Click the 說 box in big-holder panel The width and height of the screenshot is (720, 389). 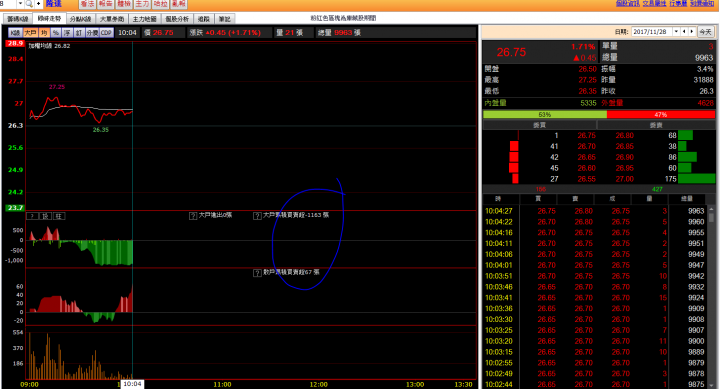[46, 216]
